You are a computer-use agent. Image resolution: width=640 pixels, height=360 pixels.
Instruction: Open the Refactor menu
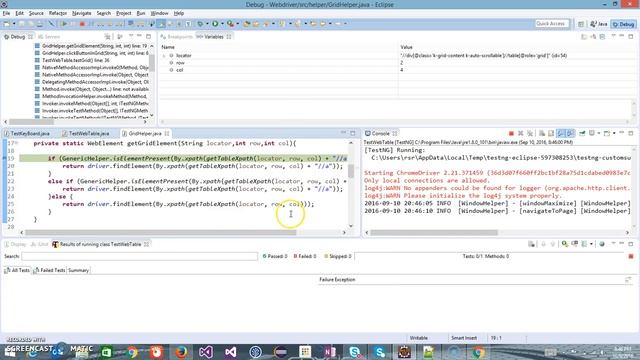pyautogui.click(x=58, y=13)
